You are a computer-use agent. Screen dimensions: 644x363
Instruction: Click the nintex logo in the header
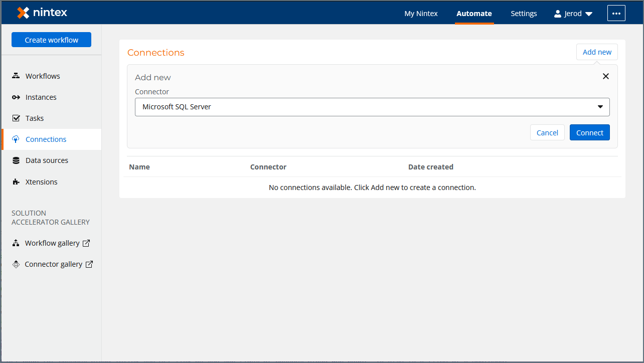(x=42, y=13)
